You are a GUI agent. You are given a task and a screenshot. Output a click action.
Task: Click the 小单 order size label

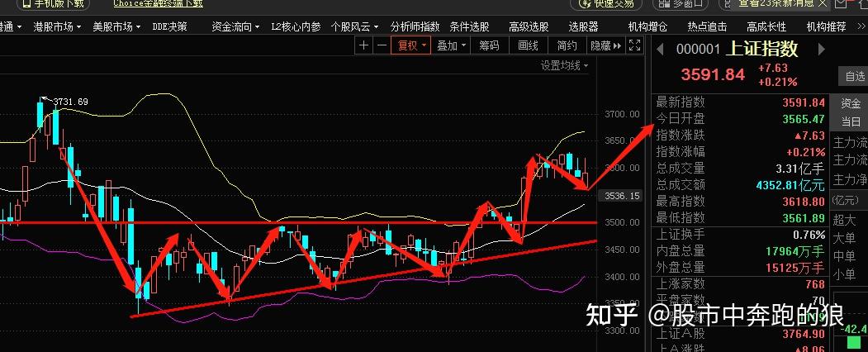point(845,274)
